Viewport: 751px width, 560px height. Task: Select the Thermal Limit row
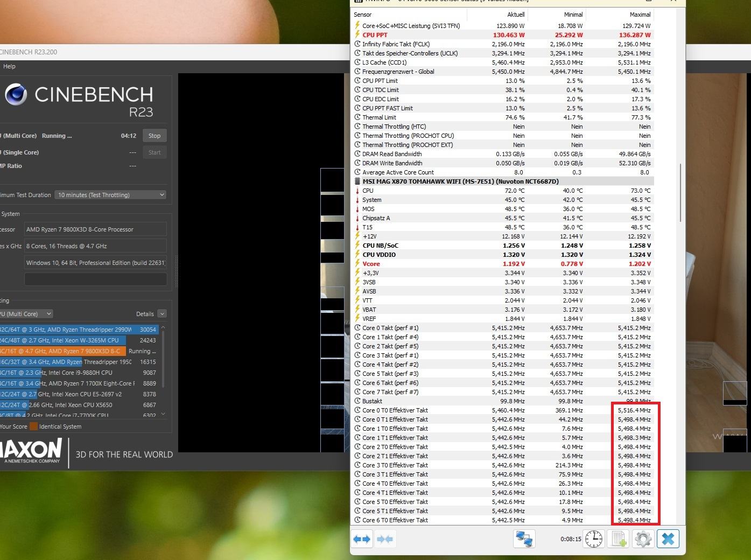tap(503, 117)
